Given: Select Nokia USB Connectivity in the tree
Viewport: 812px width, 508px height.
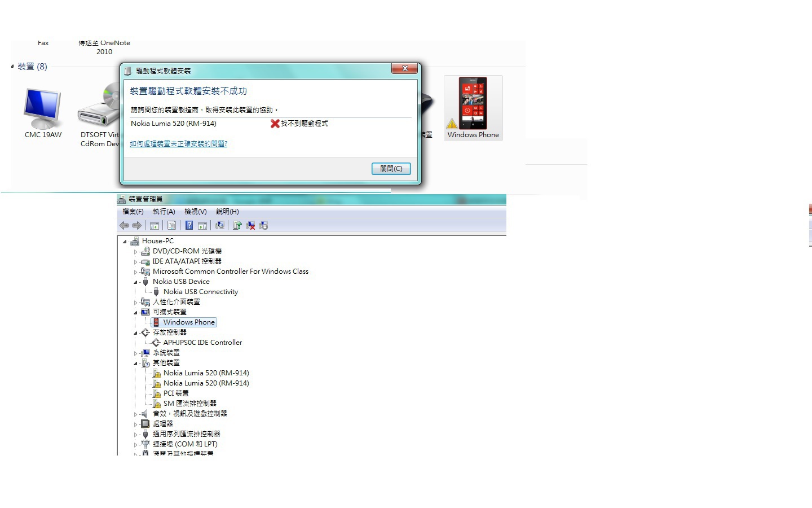Looking at the screenshot, I should point(201,292).
